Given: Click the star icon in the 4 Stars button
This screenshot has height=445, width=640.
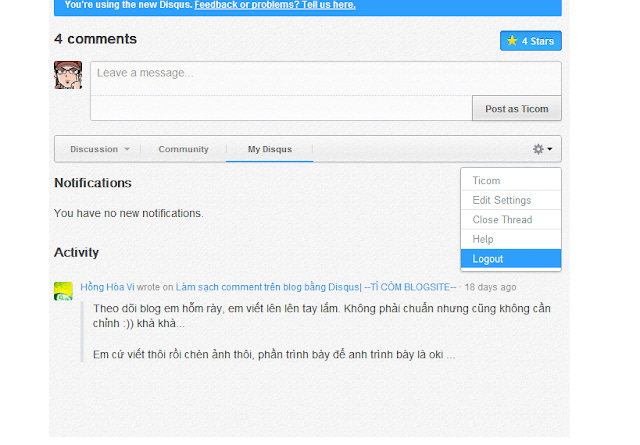Looking at the screenshot, I should point(512,40).
